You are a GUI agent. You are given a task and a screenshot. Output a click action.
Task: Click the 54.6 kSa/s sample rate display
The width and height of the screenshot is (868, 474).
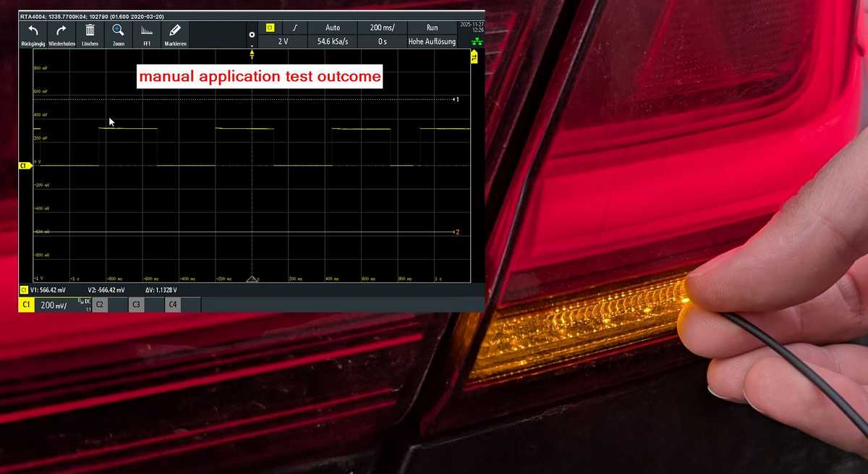(x=334, y=41)
